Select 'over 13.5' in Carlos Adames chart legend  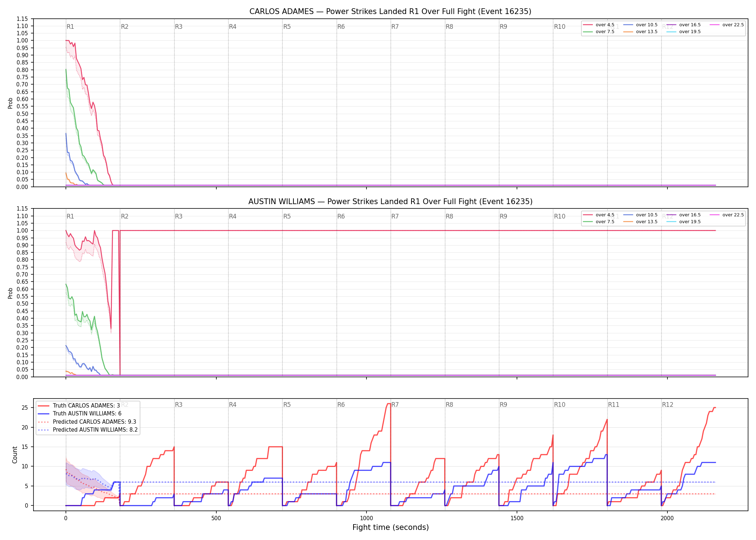coord(640,32)
